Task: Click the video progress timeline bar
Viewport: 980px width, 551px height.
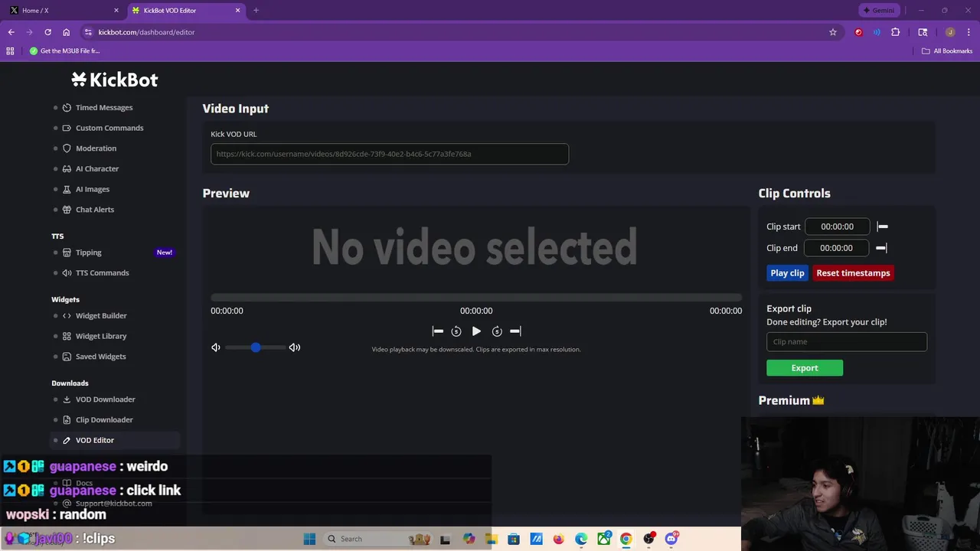Action: pyautogui.click(x=476, y=298)
